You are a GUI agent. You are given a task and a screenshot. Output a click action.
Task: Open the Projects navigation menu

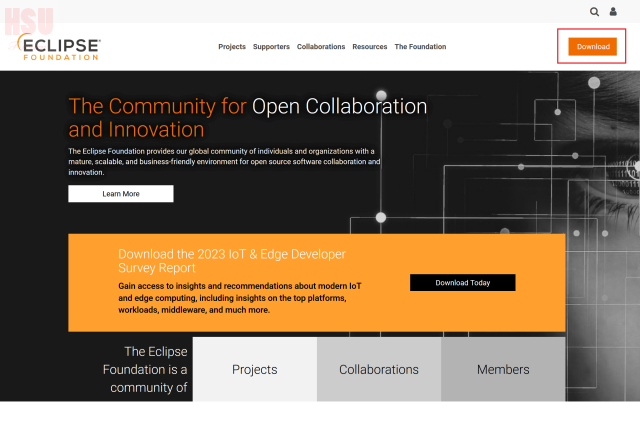232,47
